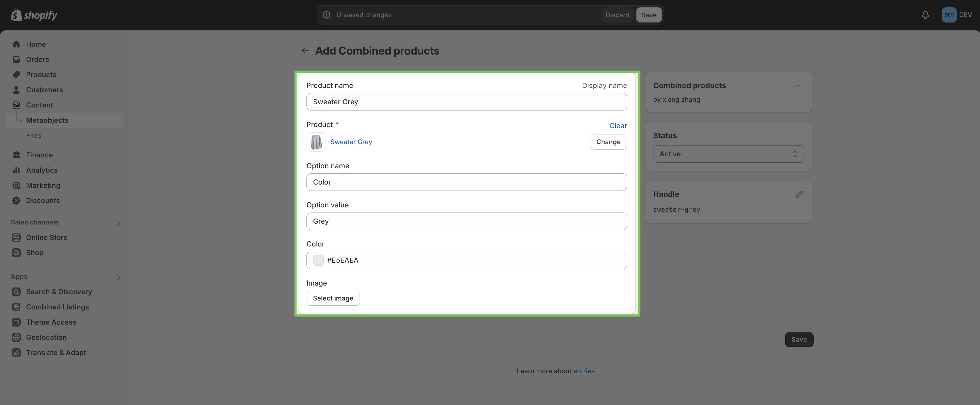Click the Online Store icon
The height and width of the screenshot is (405, 980).
click(16, 237)
